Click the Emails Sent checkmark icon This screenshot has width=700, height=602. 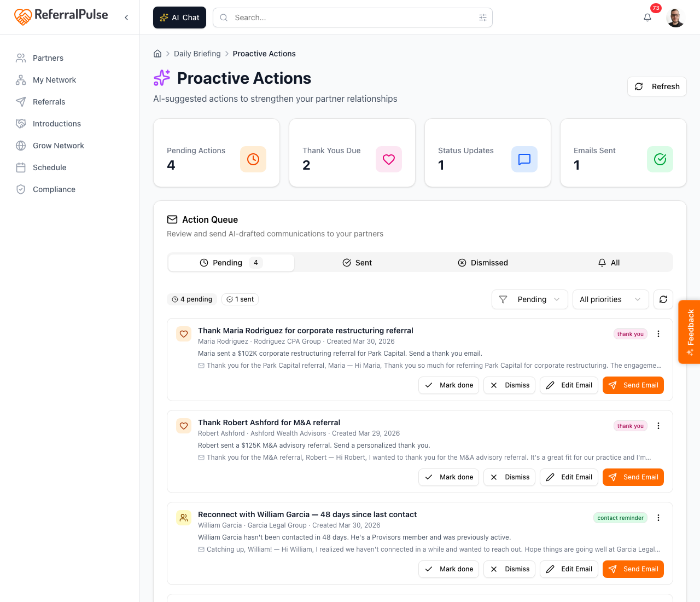(660, 159)
